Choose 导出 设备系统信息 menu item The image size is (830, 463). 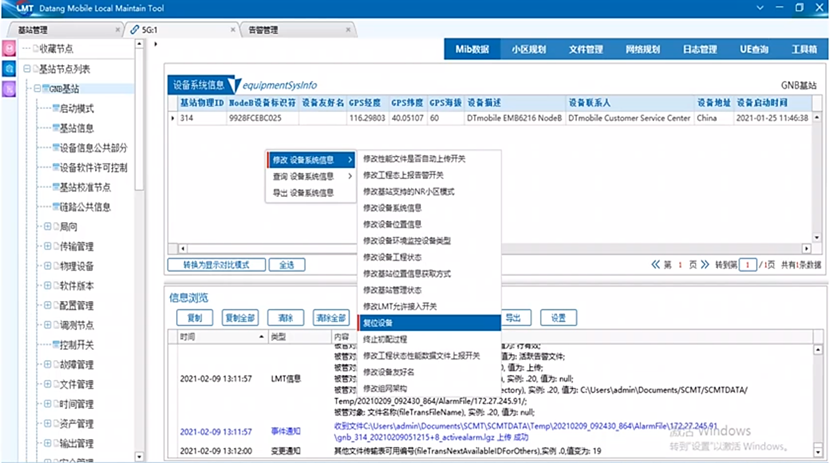pos(311,193)
